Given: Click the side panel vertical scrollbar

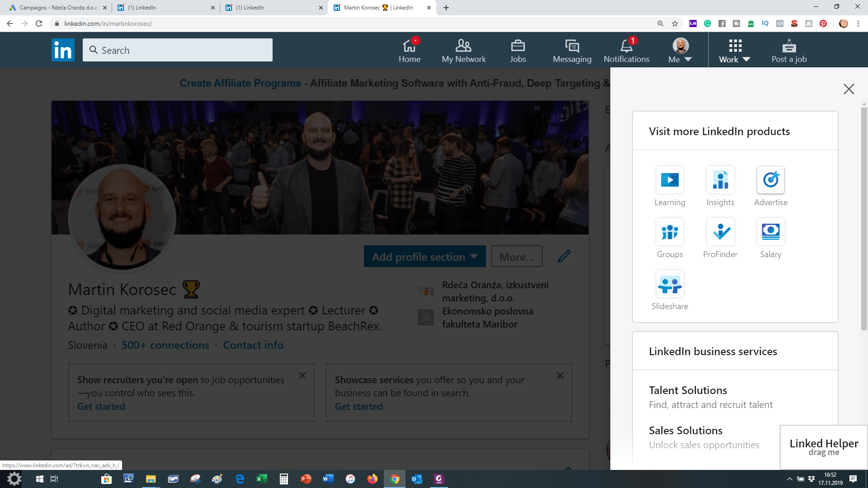Looking at the screenshot, I should (864, 217).
